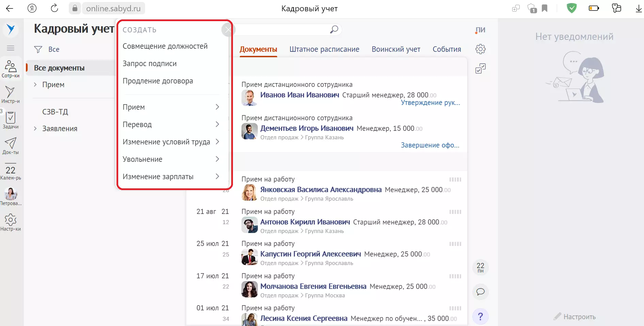
Task: Focus the online.sabyd.ru address field
Action: tap(113, 8)
